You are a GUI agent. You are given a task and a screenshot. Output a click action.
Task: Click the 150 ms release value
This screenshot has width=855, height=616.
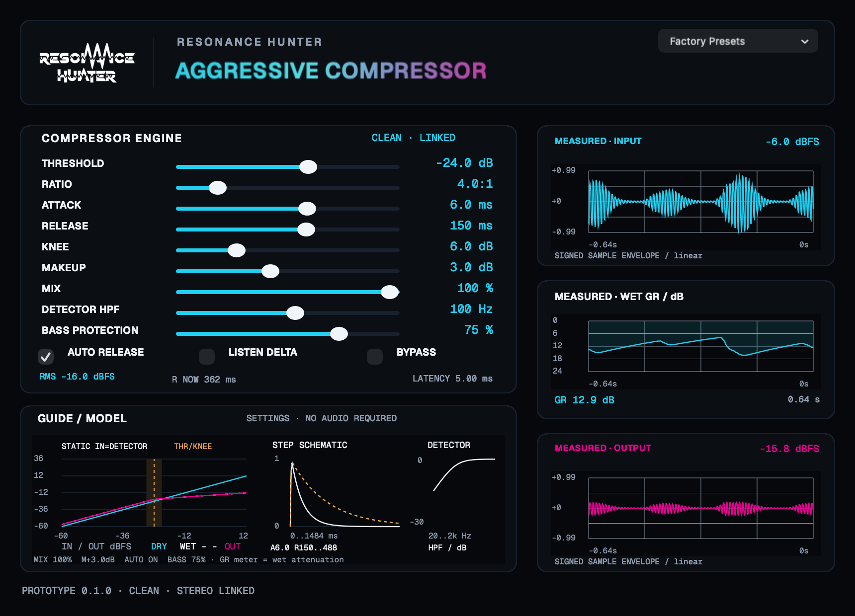[471, 226]
